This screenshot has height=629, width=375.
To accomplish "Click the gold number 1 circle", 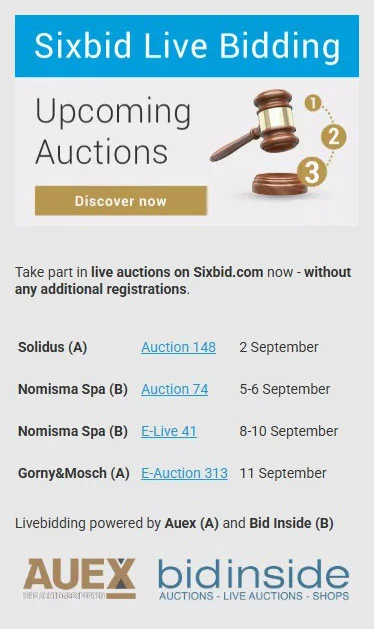I will (x=313, y=103).
